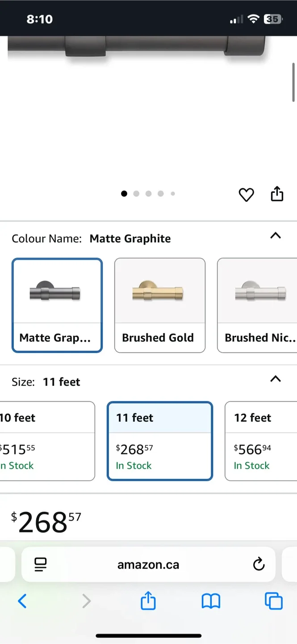Jump to second product image dot
This screenshot has height=644, width=297.
click(136, 194)
